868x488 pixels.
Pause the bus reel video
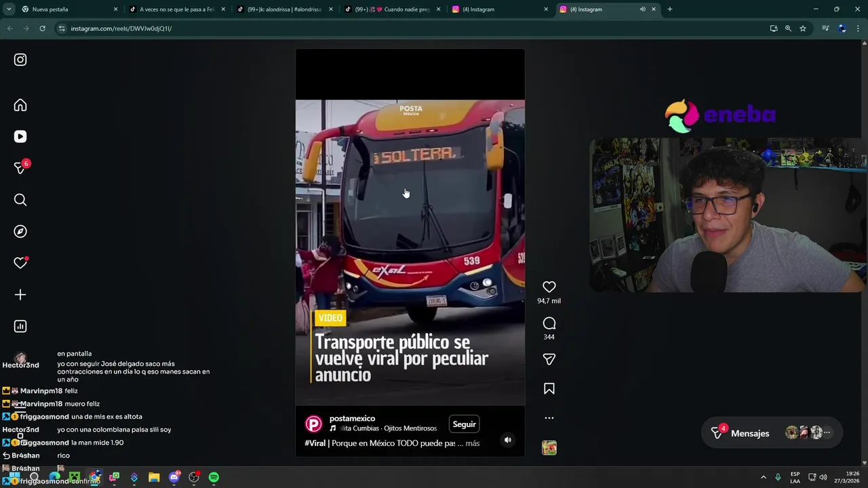click(x=410, y=252)
